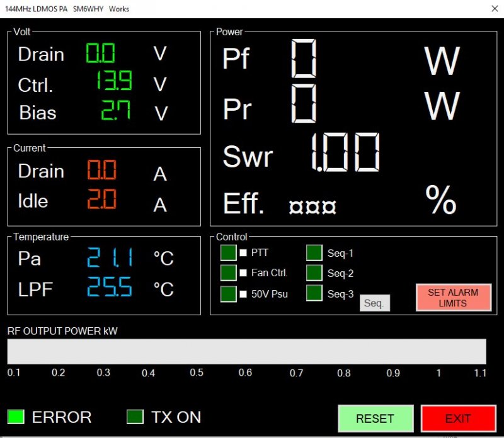Click the Eff. efficiency placeholder value
This screenshot has width=504, height=438.
pyautogui.click(x=312, y=207)
